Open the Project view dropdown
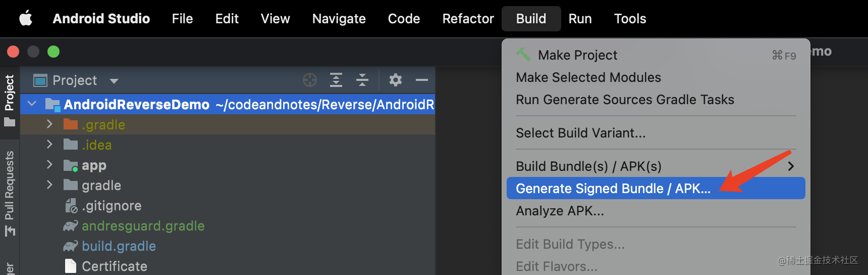868x275 pixels. coord(114,81)
